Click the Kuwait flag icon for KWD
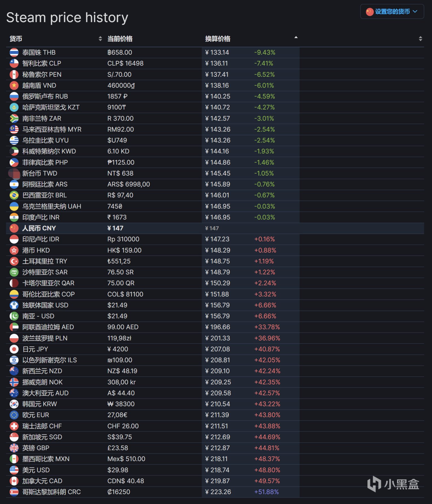432x504 pixels. coord(14,152)
